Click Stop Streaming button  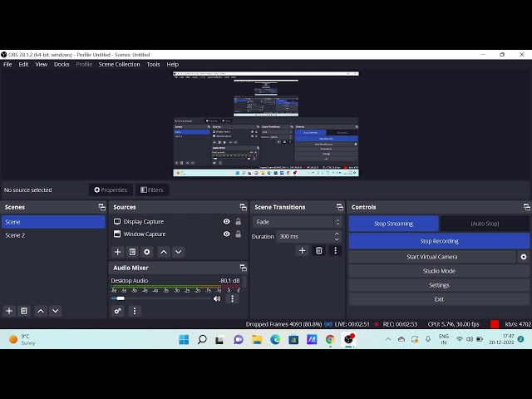tap(393, 224)
